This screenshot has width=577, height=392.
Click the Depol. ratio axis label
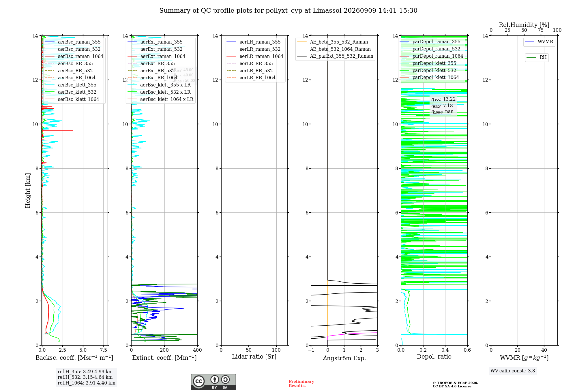tap(434, 357)
